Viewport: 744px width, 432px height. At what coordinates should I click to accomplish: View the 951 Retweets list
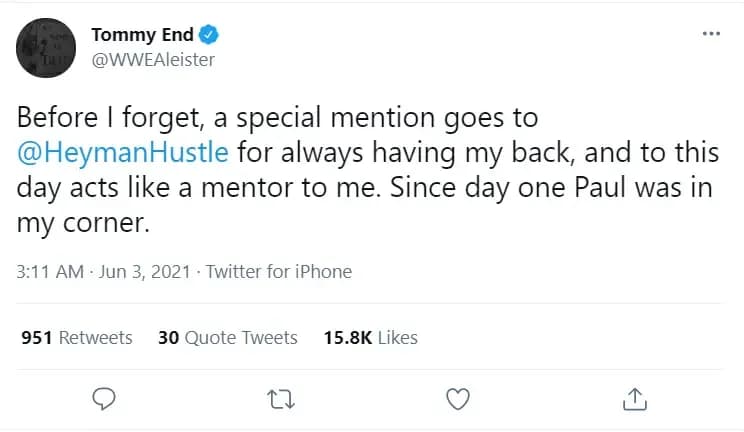(77, 338)
